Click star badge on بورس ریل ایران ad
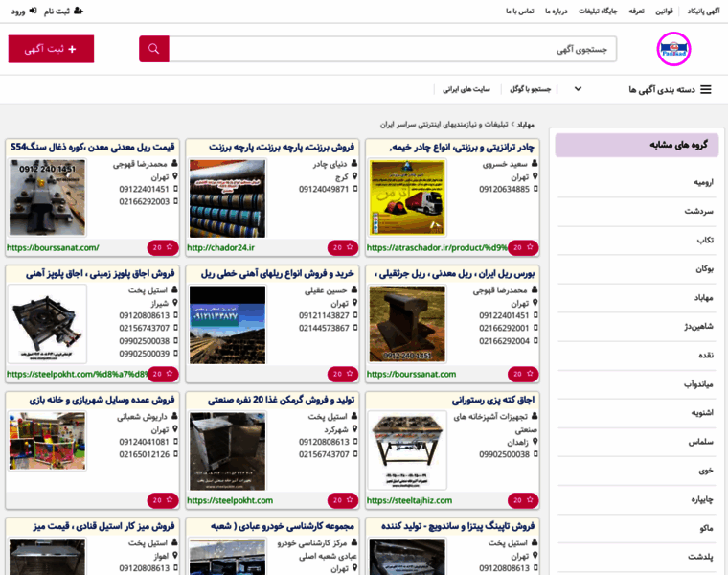 click(x=523, y=374)
